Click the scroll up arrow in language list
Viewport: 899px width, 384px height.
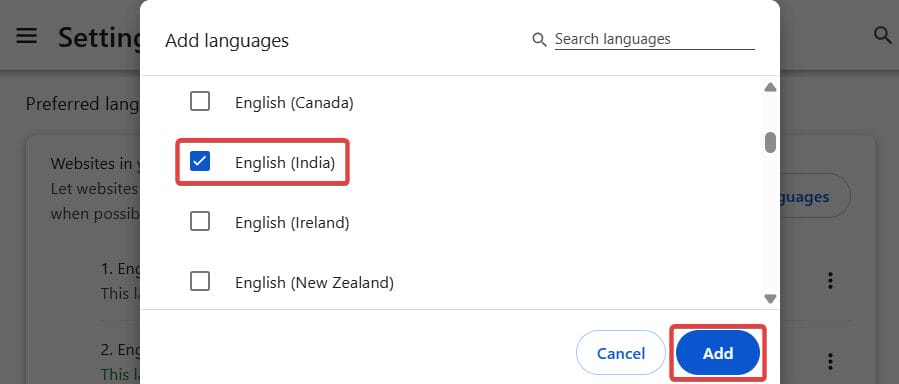click(770, 87)
